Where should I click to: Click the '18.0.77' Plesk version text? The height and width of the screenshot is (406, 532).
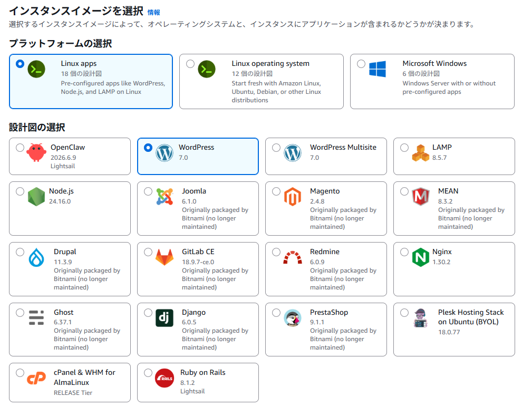point(449,332)
